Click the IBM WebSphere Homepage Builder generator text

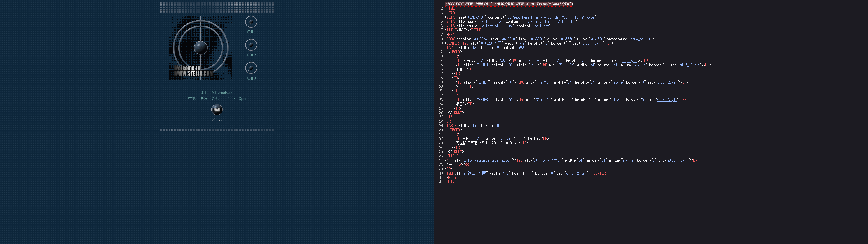[550, 18]
